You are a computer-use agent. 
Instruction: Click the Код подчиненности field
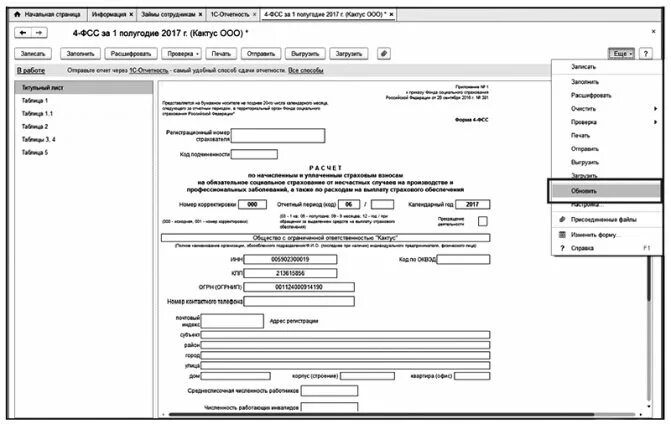[x=254, y=154]
